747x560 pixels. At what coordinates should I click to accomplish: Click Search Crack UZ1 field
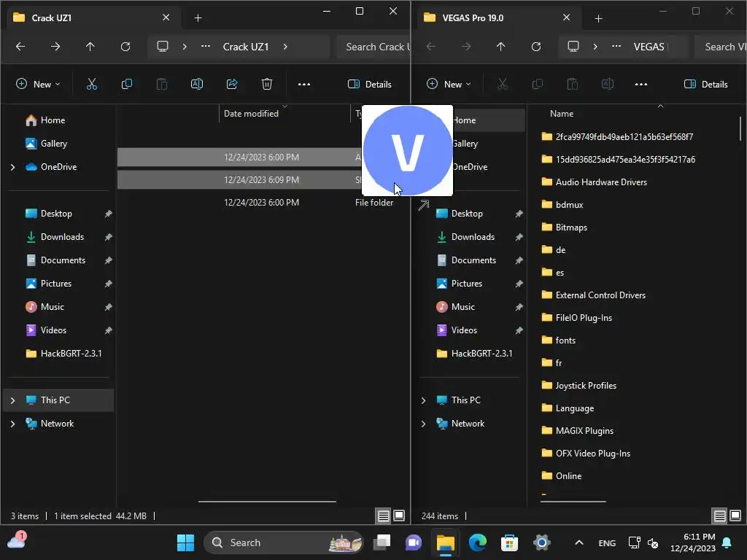pyautogui.click(x=374, y=47)
